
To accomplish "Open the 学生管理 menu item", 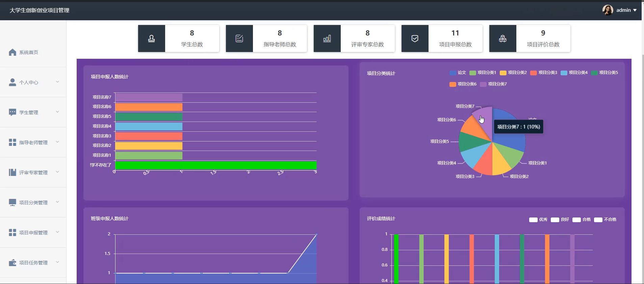I will [x=33, y=112].
